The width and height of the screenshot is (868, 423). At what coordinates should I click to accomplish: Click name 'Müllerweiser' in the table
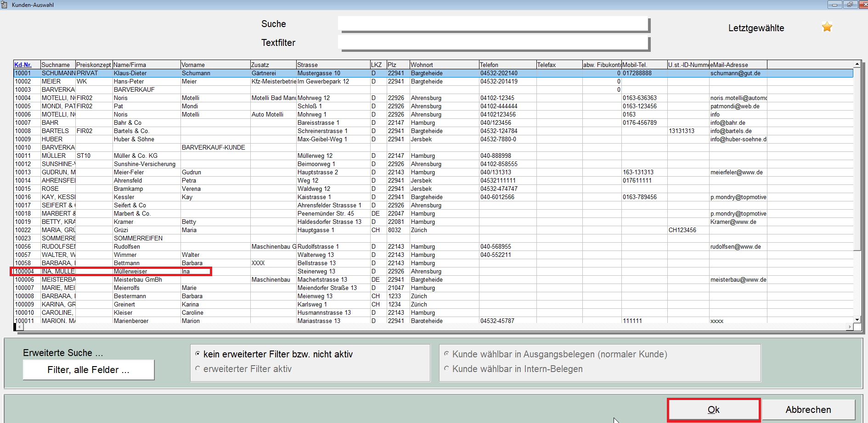coord(130,271)
